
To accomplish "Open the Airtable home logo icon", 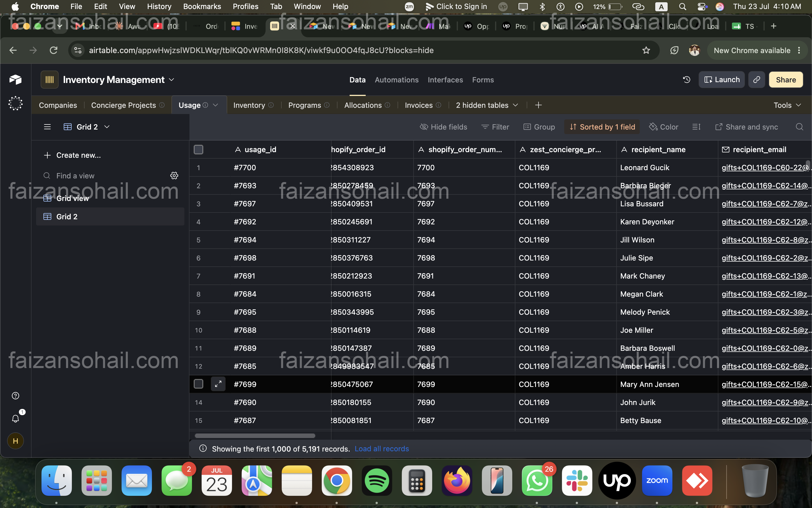I will point(16,80).
